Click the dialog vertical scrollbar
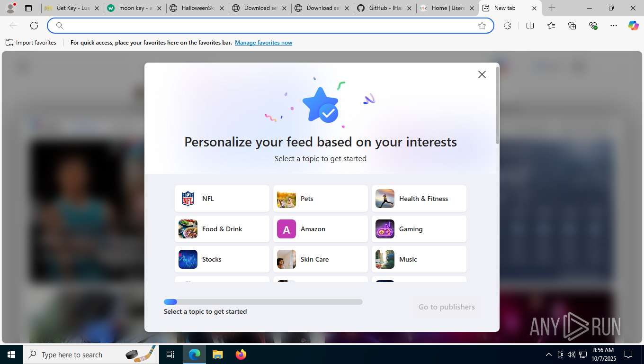This screenshot has height=364, width=644. [497, 105]
